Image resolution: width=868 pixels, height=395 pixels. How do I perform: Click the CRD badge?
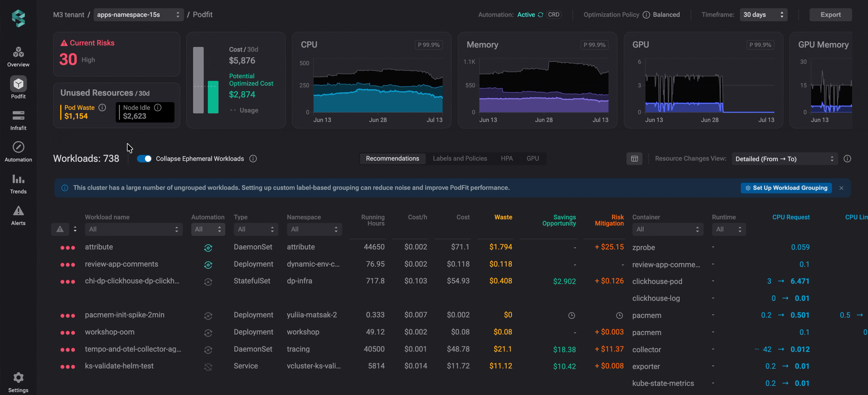554,15
